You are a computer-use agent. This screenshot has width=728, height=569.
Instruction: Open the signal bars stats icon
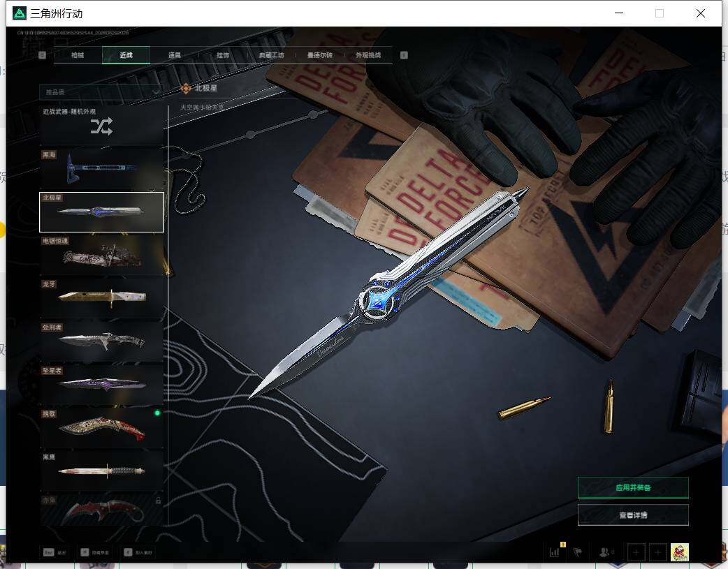click(555, 552)
